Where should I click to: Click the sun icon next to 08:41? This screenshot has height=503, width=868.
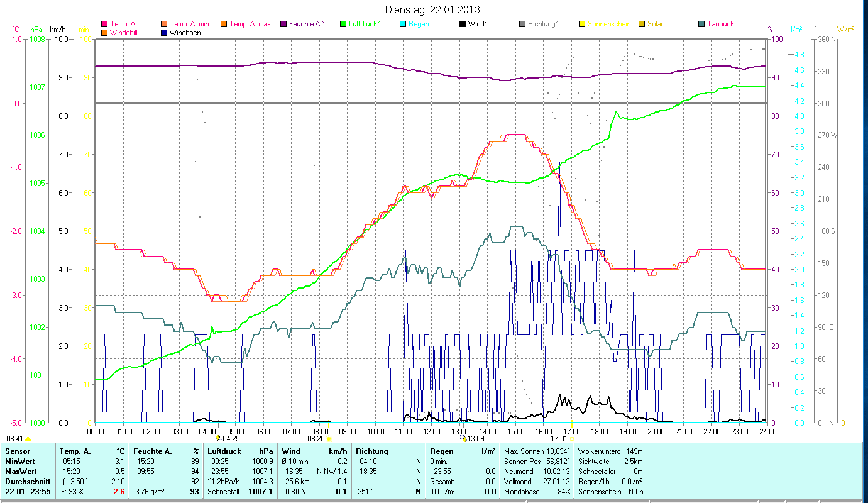[28, 439]
